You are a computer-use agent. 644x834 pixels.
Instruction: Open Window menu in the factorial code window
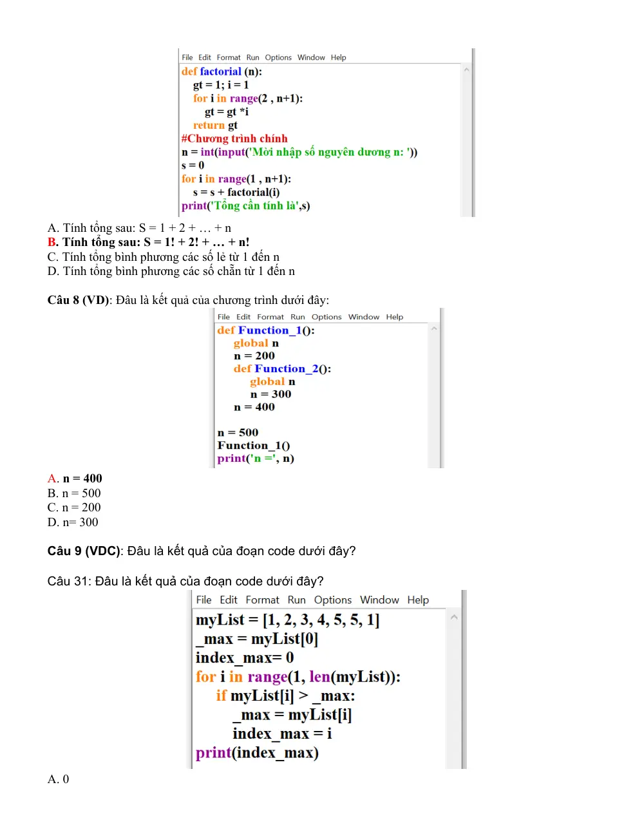311,57
